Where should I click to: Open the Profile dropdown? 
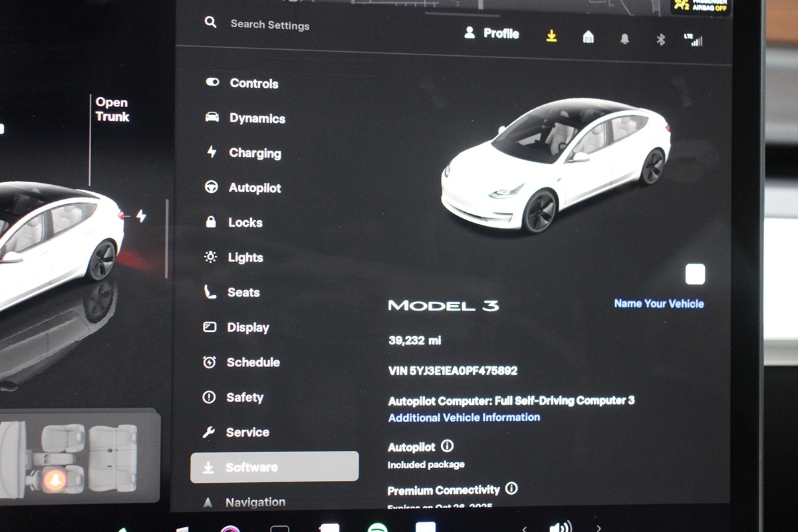coord(491,33)
